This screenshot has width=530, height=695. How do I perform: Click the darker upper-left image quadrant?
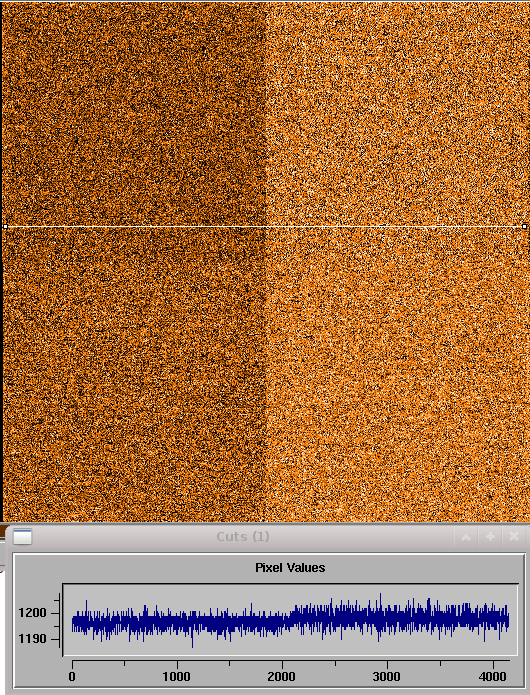point(134,114)
